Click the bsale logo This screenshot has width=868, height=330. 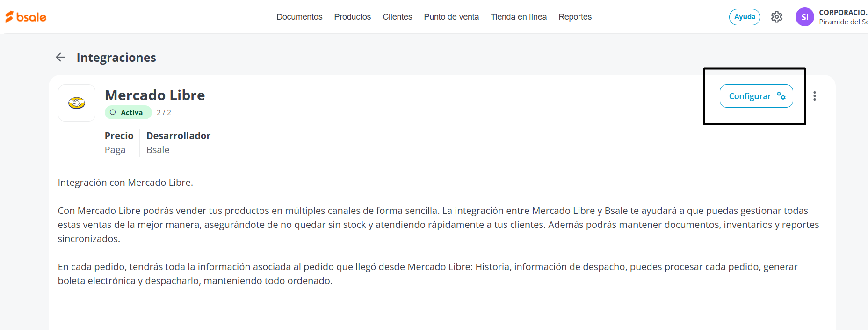(x=26, y=17)
